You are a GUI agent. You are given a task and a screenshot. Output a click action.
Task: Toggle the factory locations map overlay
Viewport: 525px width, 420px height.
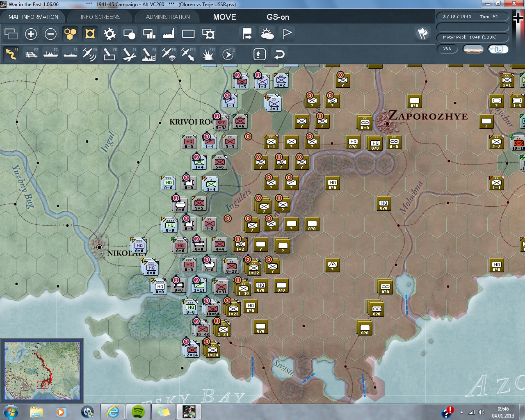coord(169,34)
